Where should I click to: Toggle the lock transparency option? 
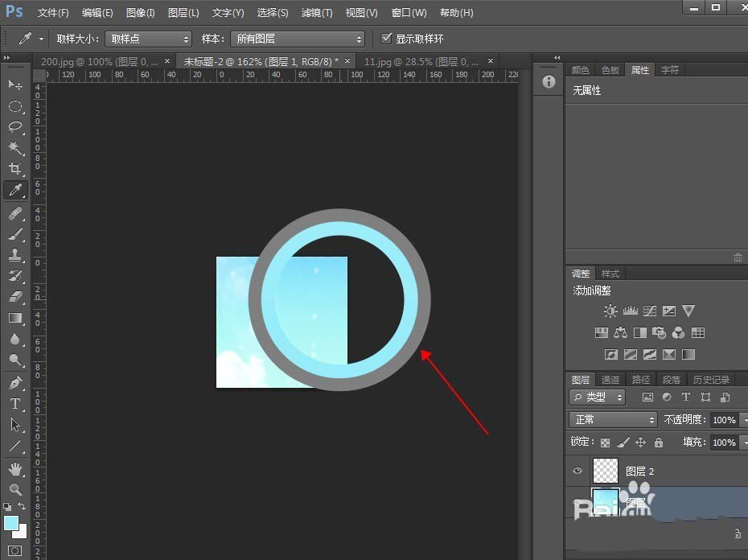[605, 442]
